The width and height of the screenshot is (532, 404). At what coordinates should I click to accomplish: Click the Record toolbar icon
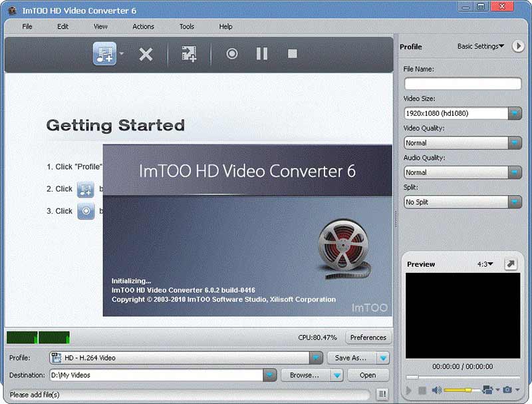tap(232, 53)
